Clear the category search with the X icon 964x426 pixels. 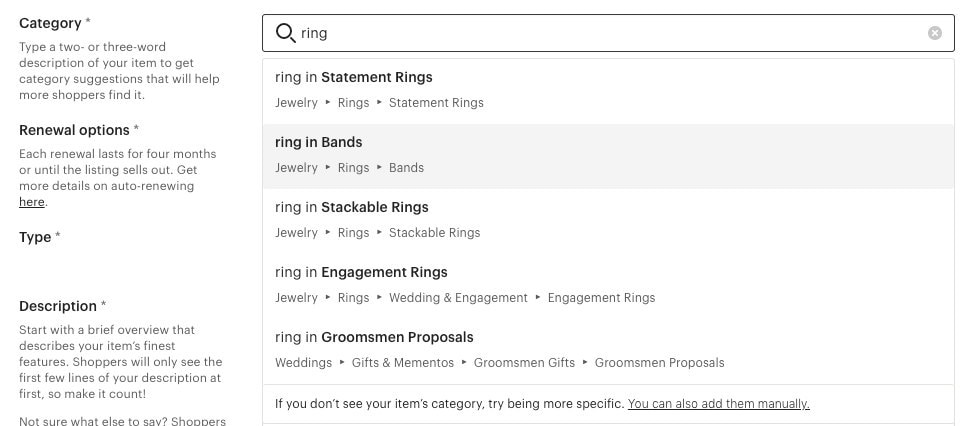coord(934,33)
